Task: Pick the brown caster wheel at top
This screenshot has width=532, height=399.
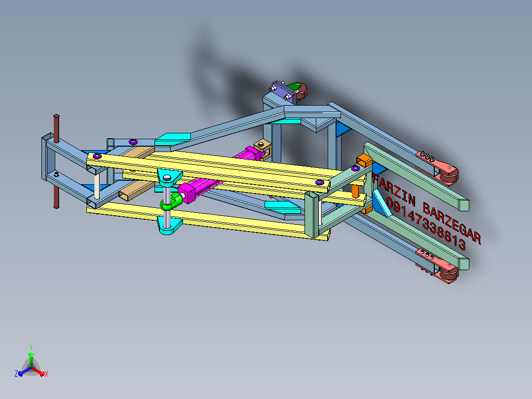Action: click(301, 91)
